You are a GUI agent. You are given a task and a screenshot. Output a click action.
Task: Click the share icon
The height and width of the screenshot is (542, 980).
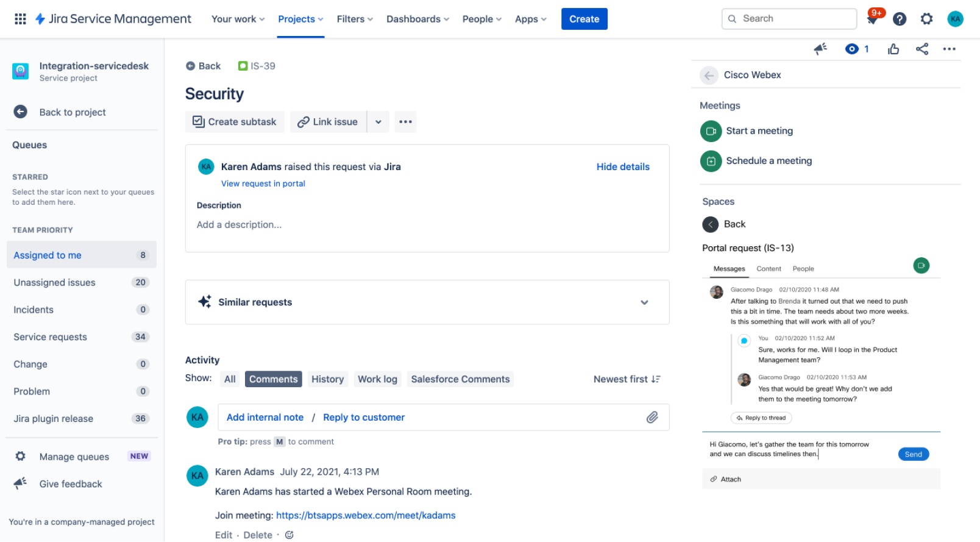(922, 49)
